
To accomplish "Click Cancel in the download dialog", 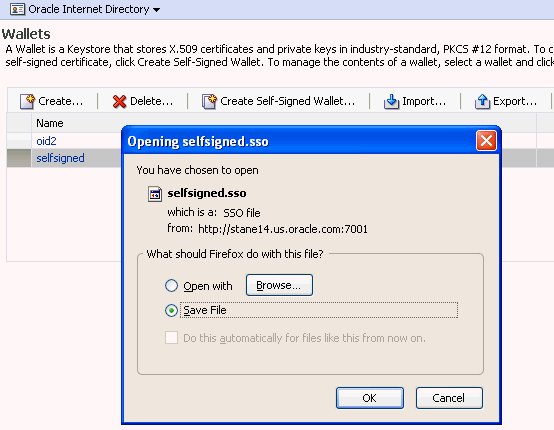I will (x=449, y=398).
